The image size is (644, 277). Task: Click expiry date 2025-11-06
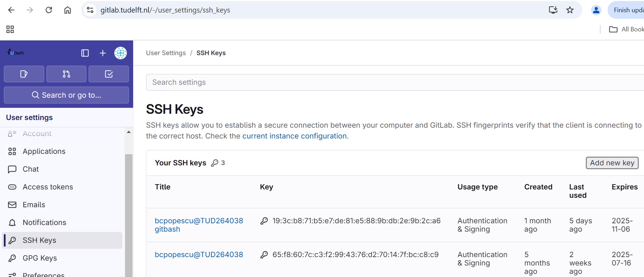coord(622,225)
